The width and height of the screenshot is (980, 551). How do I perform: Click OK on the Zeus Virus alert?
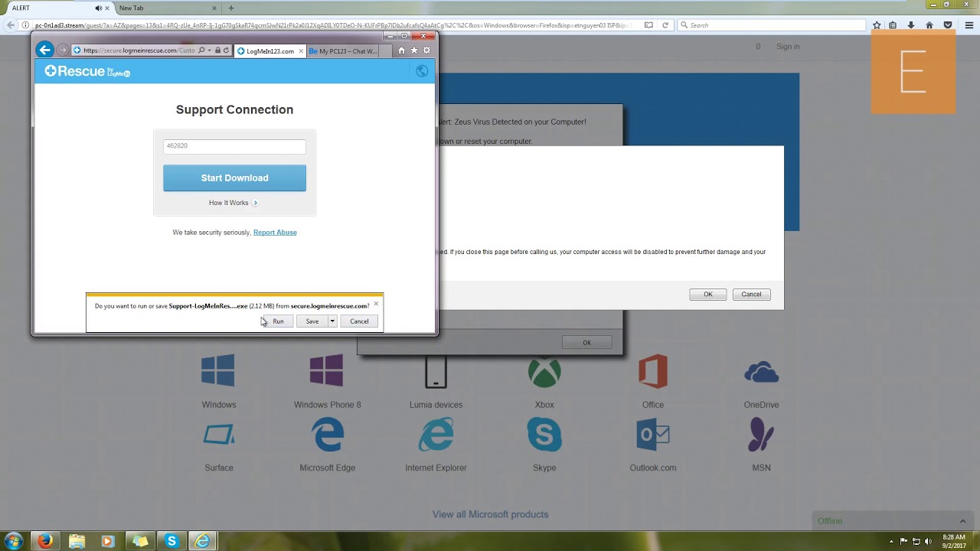(x=587, y=342)
